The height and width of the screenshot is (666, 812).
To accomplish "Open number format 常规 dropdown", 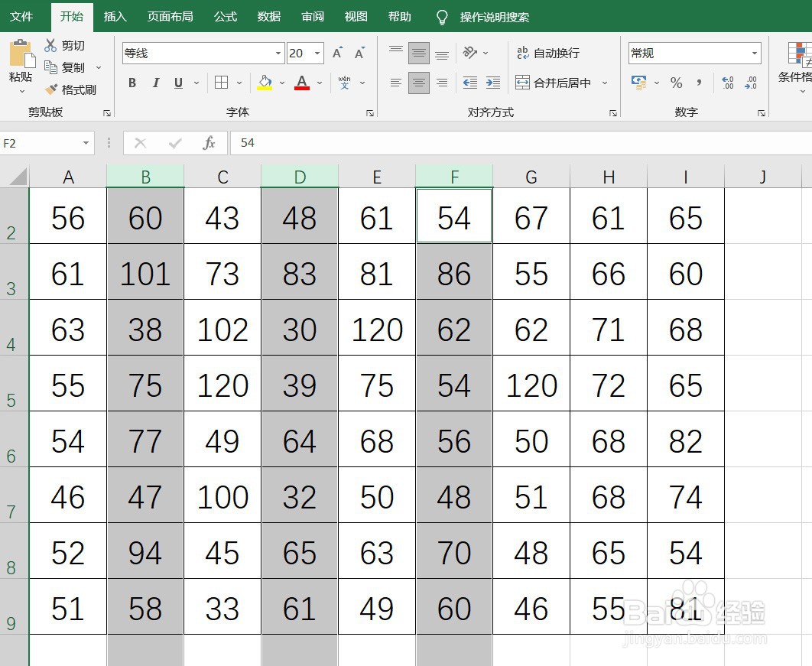I will 755,53.
